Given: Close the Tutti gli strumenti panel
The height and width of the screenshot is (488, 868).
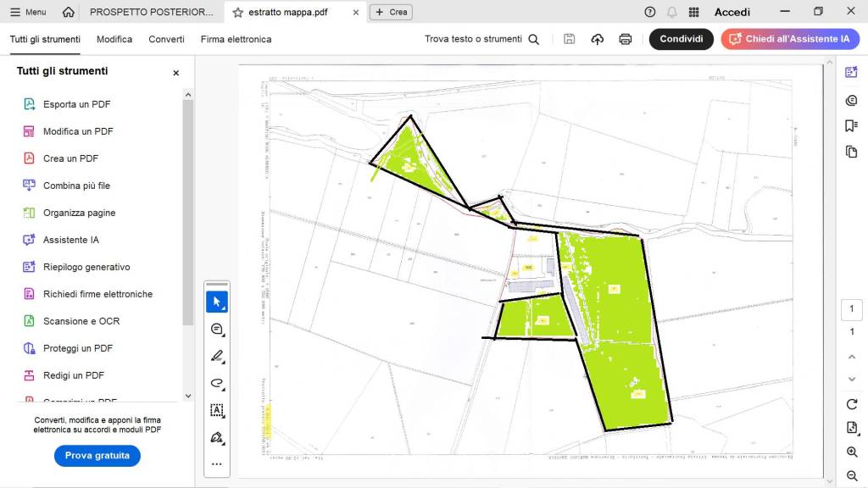Looking at the screenshot, I should [x=176, y=73].
